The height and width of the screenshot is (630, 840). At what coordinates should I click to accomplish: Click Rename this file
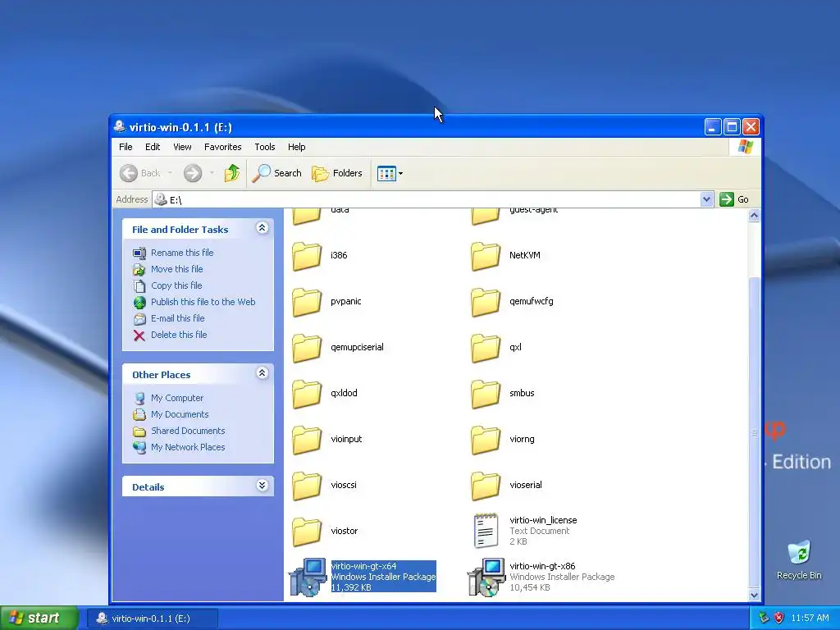(x=182, y=253)
